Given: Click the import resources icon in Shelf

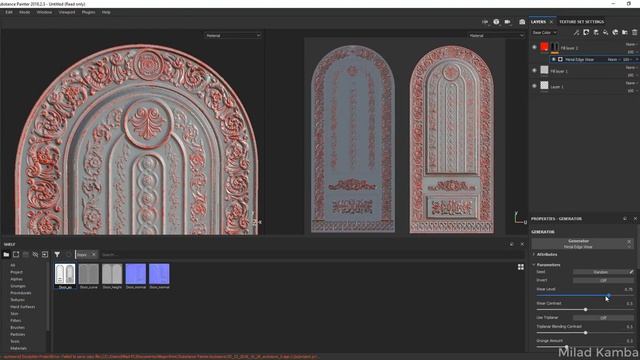Looking at the screenshot, I should tap(45, 254).
